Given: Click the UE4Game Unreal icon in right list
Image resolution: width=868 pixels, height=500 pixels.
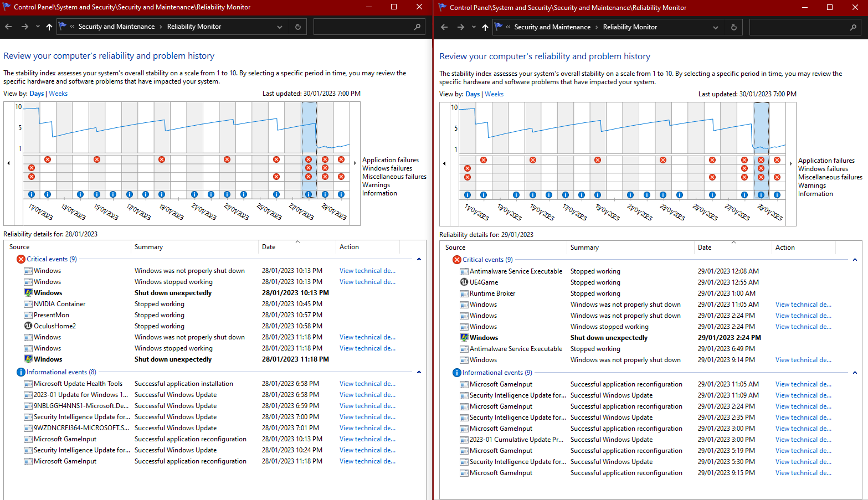Looking at the screenshot, I should click(x=464, y=282).
